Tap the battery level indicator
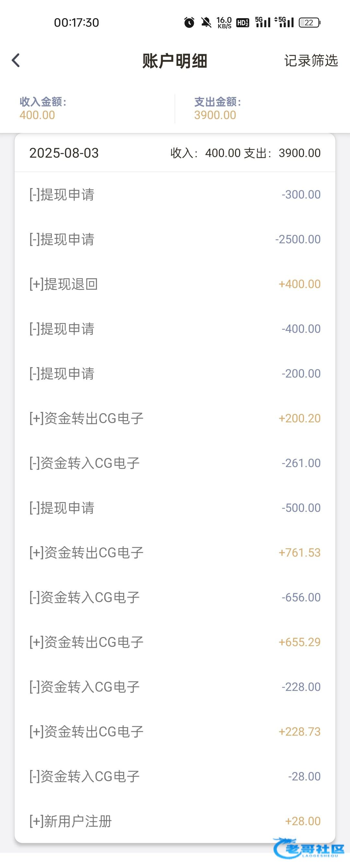This screenshot has width=350, height=868. tap(309, 23)
